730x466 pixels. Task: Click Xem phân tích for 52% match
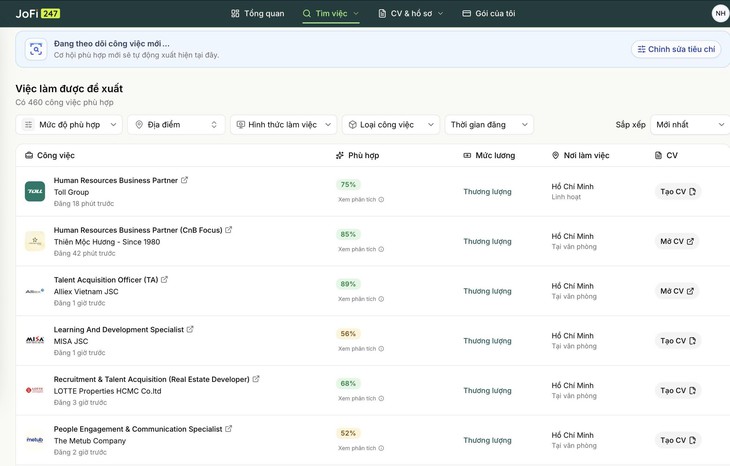(361, 448)
